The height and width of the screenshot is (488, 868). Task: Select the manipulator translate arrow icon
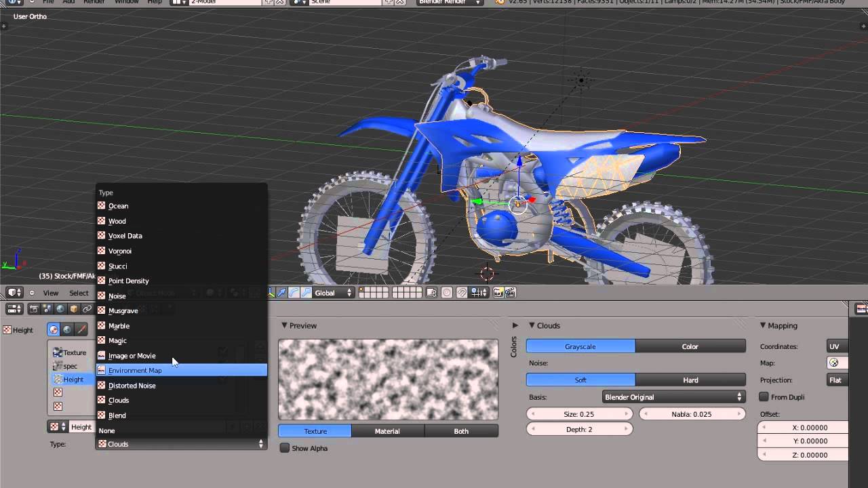point(281,293)
